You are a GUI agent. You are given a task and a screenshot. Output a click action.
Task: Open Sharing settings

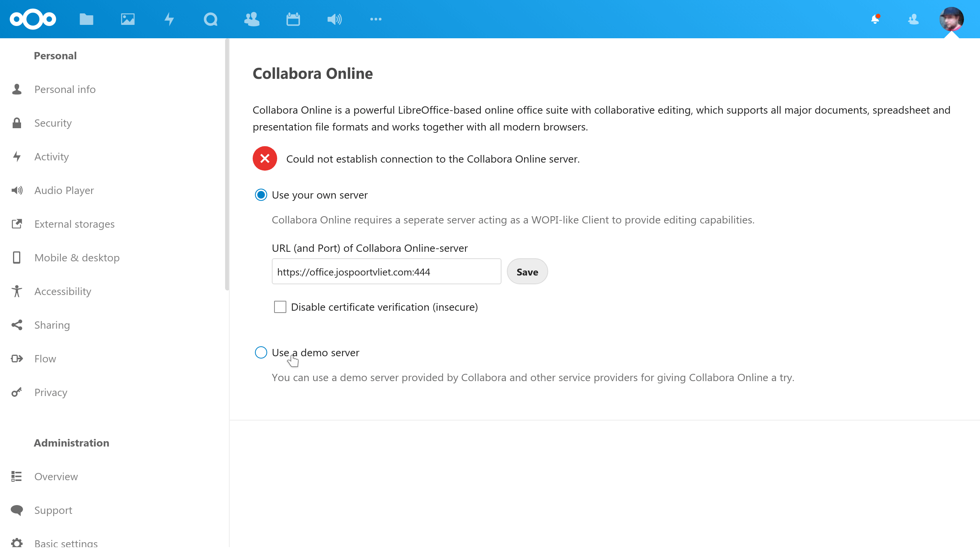52,325
